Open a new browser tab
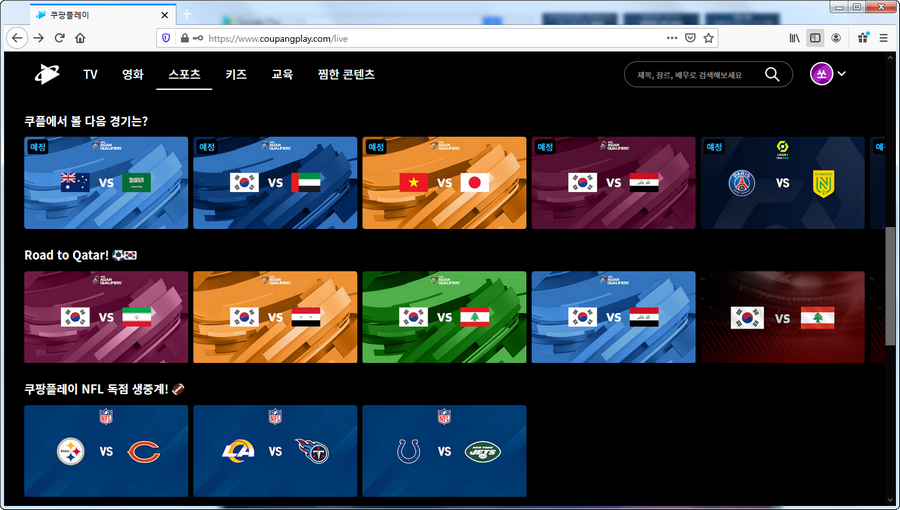This screenshot has height=510, width=900. pyautogui.click(x=187, y=14)
